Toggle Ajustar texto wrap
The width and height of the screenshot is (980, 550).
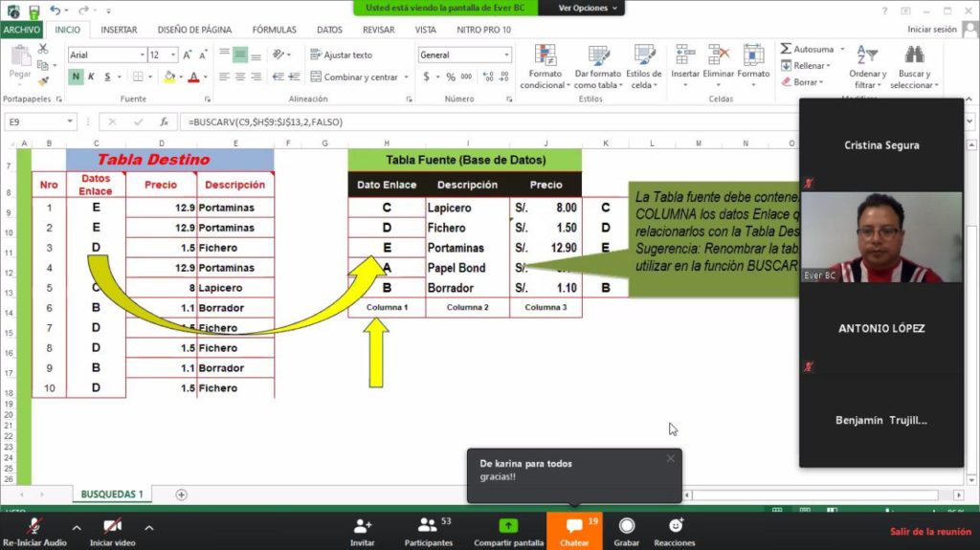pos(342,55)
